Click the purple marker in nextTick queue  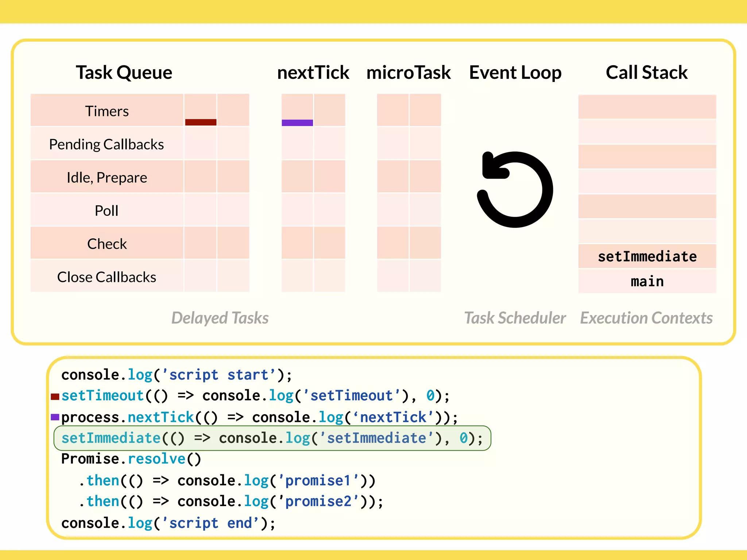tap(297, 123)
